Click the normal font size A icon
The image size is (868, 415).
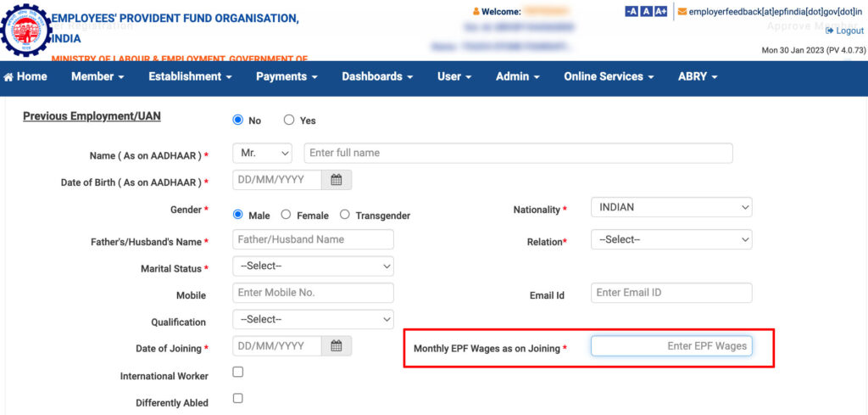coord(646,11)
